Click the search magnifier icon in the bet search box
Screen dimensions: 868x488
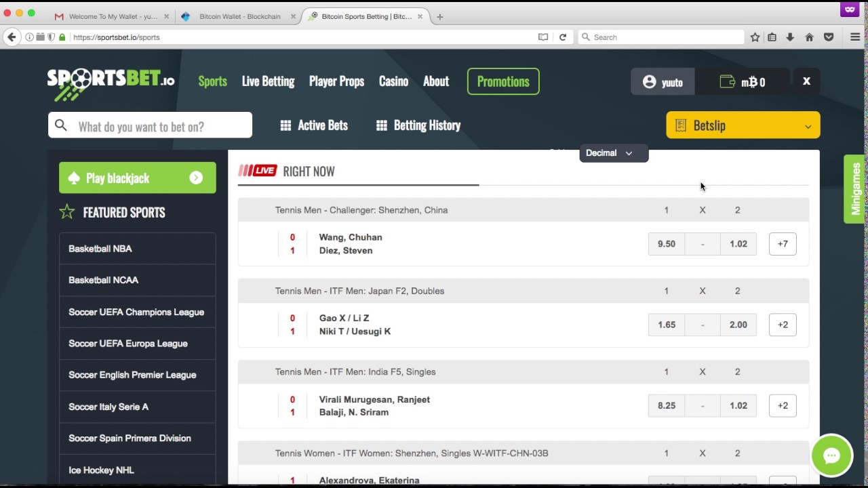61,125
